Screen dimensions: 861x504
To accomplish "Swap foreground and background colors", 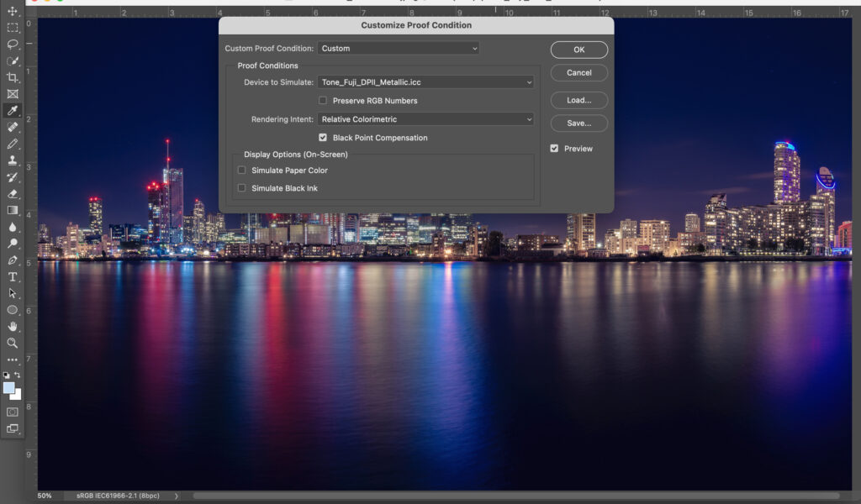I will [x=18, y=375].
